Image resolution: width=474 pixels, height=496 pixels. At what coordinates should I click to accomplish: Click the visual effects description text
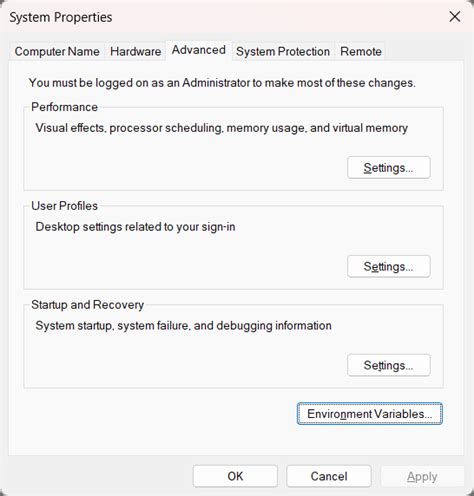point(222,128)
